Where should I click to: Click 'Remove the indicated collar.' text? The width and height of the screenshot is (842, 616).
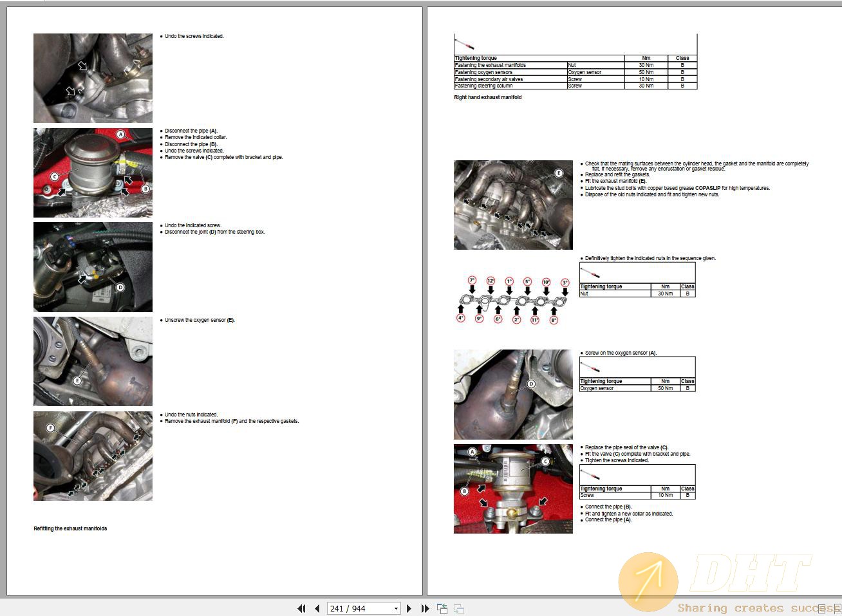coord(196,137)
